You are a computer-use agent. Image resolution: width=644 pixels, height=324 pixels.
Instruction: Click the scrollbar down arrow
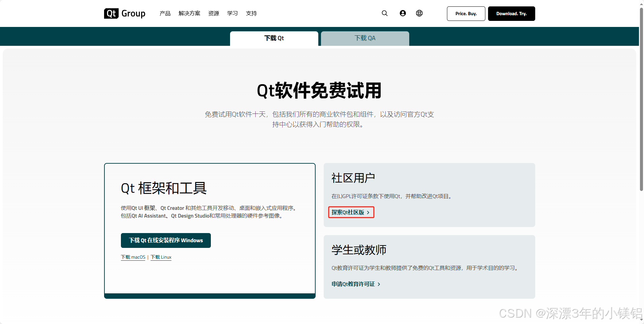coord(641,320)
